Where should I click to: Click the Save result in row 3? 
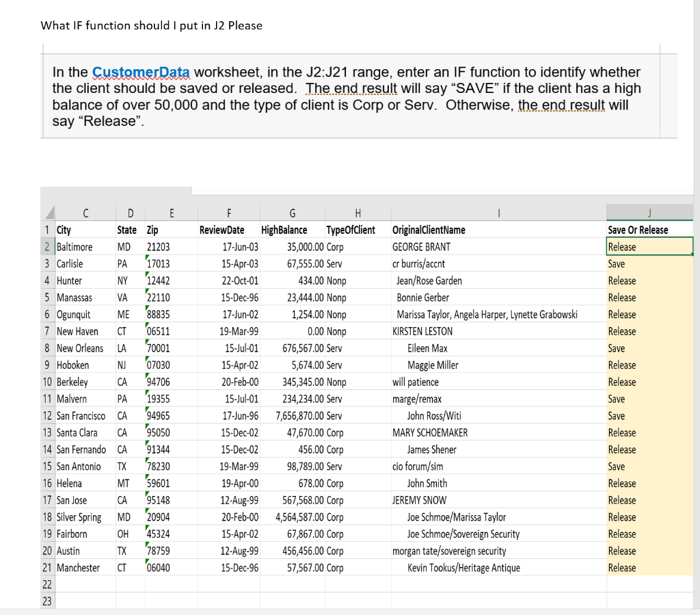tap(649, 263)
